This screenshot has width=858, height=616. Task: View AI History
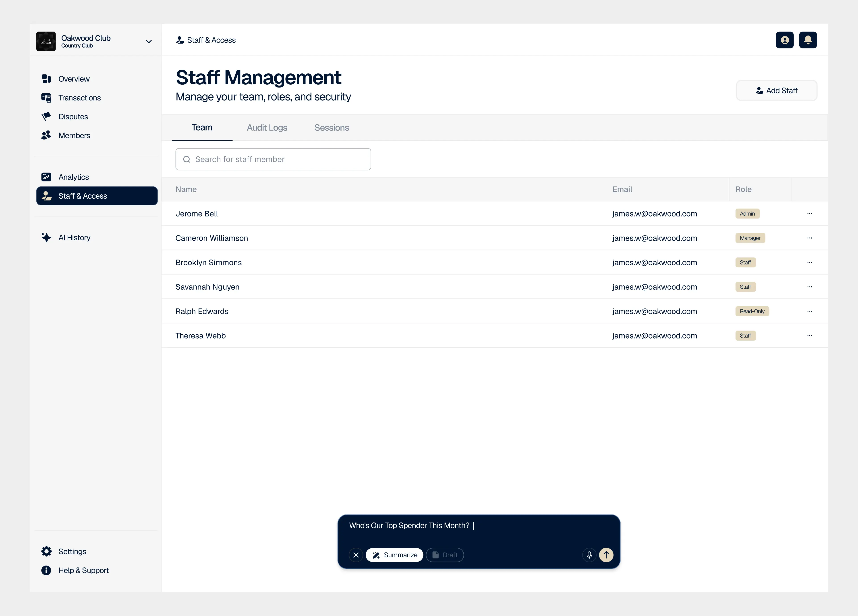coord(75,237)
